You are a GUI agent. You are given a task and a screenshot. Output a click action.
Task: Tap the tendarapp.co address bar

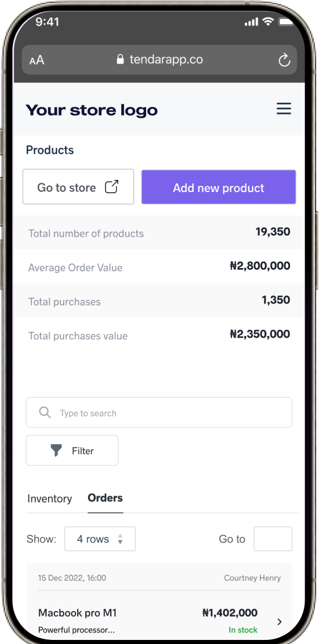tap(159, 60)
